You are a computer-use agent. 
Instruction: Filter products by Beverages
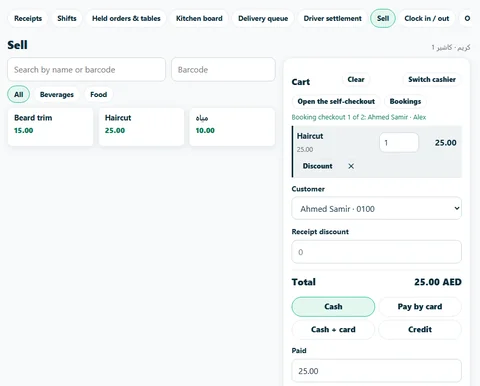[x=57, y=95]
